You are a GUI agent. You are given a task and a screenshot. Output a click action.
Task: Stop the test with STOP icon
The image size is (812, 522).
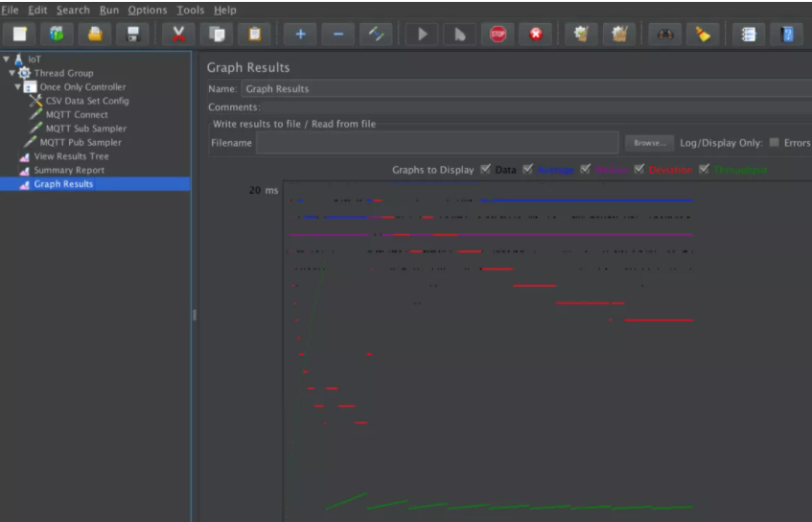pyautogui.click(x=498, y=35)
